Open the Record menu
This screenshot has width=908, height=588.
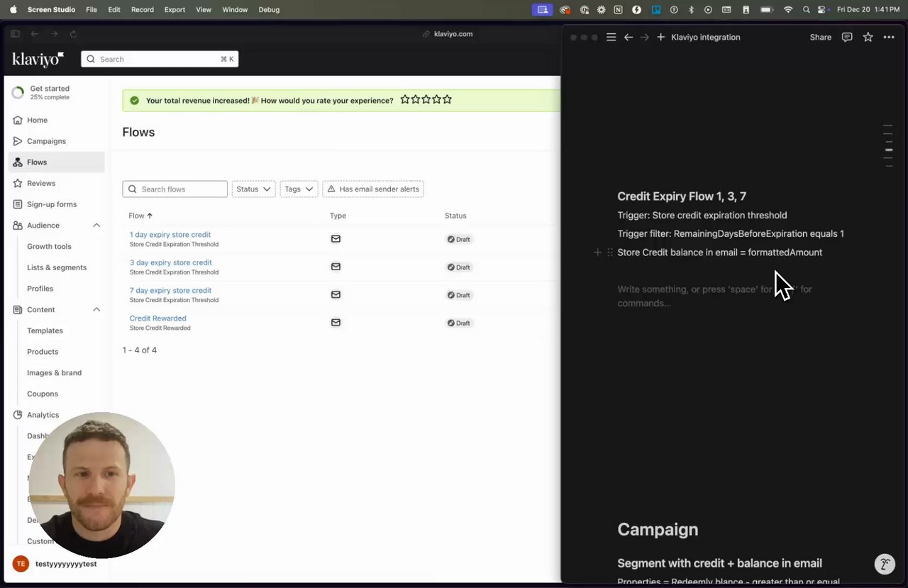[x=143, y=10]
